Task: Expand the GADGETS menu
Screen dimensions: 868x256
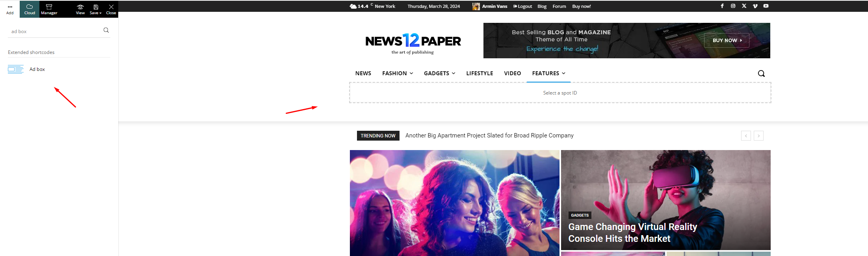Action: point(440,73)
